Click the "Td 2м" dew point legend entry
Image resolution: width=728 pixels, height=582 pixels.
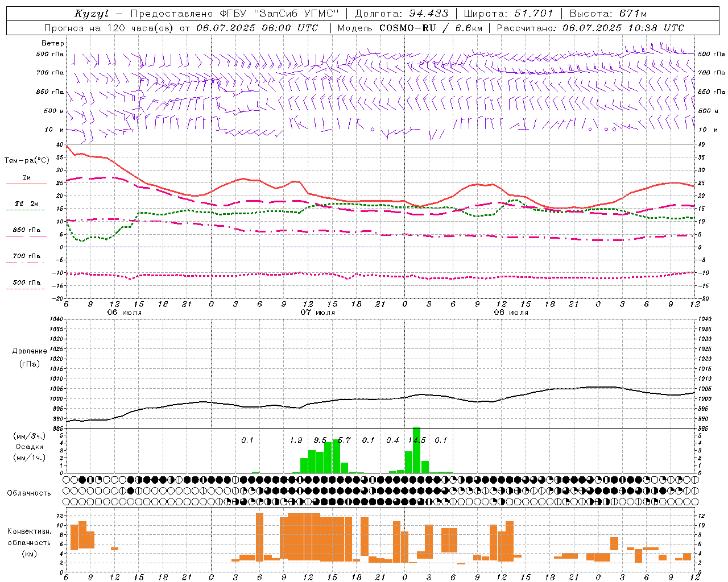point(26,203)
